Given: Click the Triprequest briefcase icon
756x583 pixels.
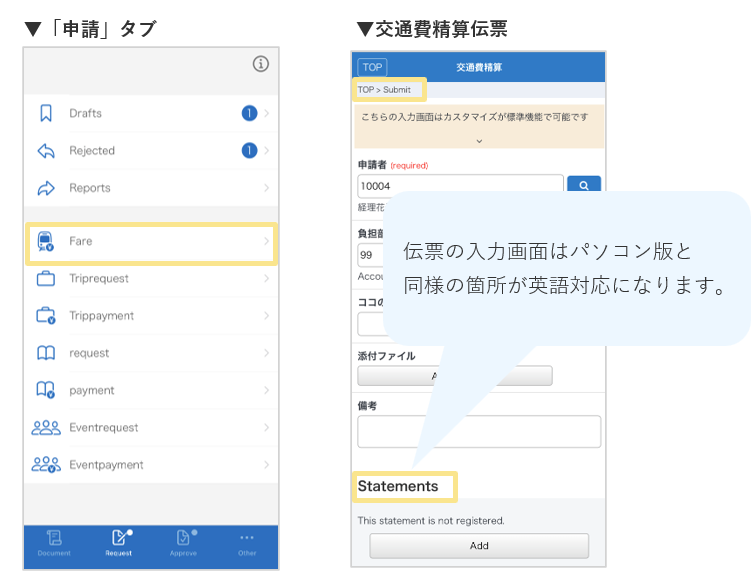Looking at the screenshot, I should click(x=46, y=279).
